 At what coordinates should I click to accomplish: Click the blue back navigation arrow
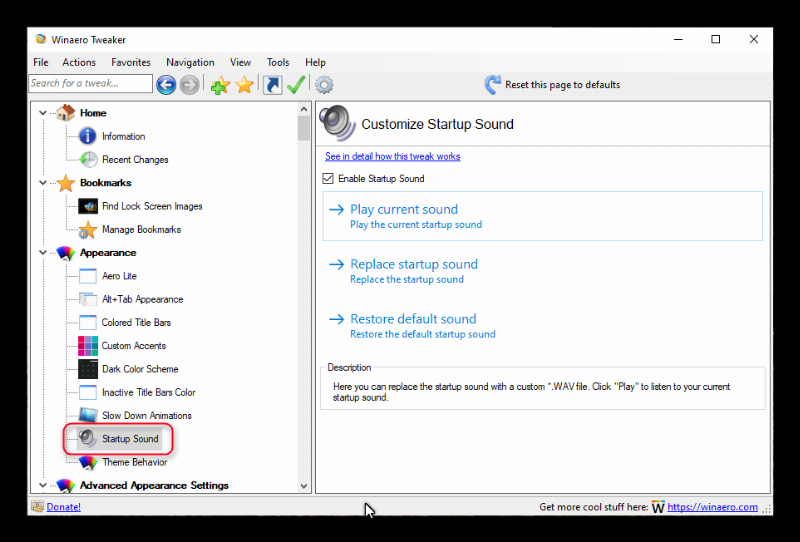pos(166,85)
